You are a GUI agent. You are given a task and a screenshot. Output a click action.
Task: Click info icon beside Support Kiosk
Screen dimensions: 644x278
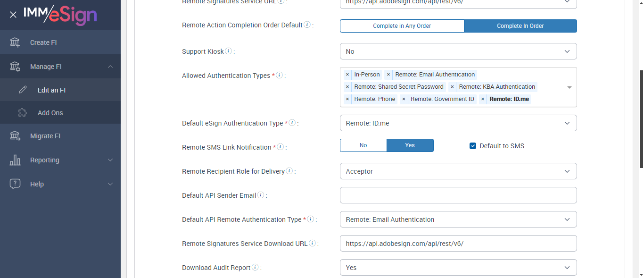229,51
